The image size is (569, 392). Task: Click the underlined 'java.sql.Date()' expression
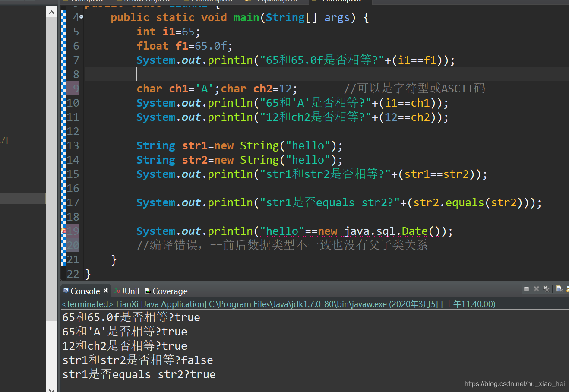pyautogui.click(x=392, y=231)
